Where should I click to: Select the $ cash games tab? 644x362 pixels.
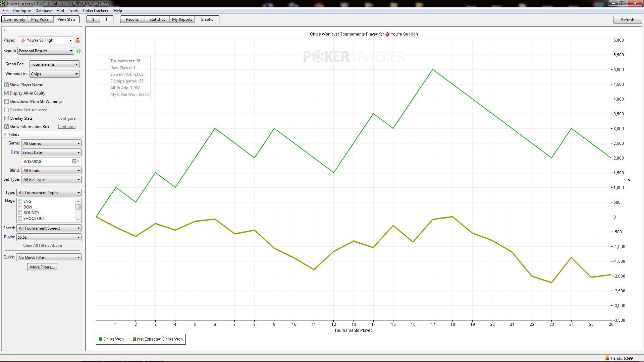[x=93, y=19]
